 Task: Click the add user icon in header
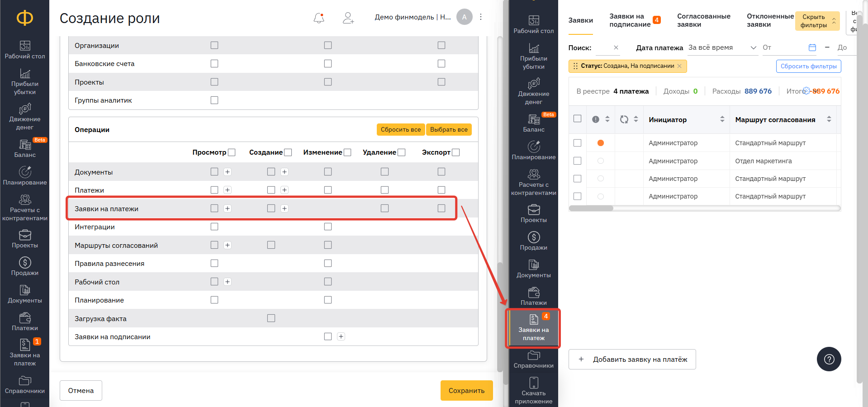click(348, 18)
